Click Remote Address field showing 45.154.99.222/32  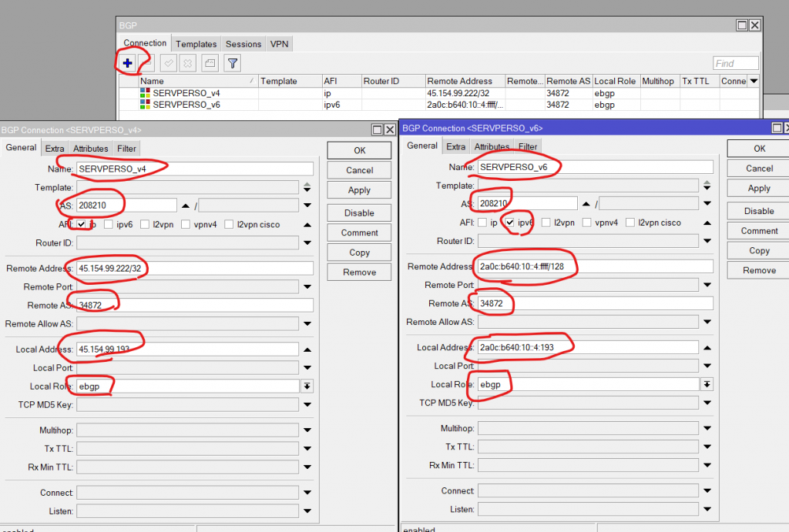[195, 268]
